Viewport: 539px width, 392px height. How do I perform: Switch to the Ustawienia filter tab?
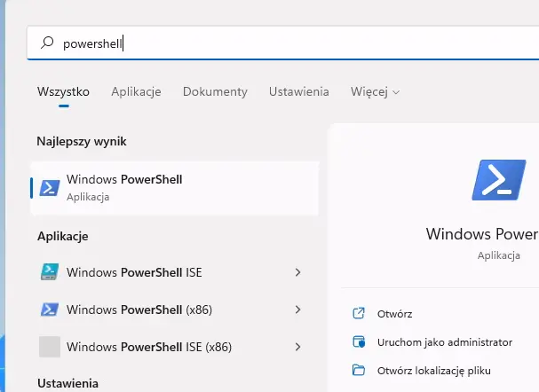[299, 91]
